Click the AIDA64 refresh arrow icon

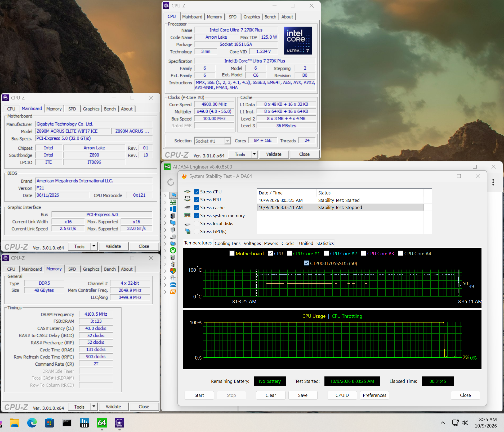(x=171, y=182)
